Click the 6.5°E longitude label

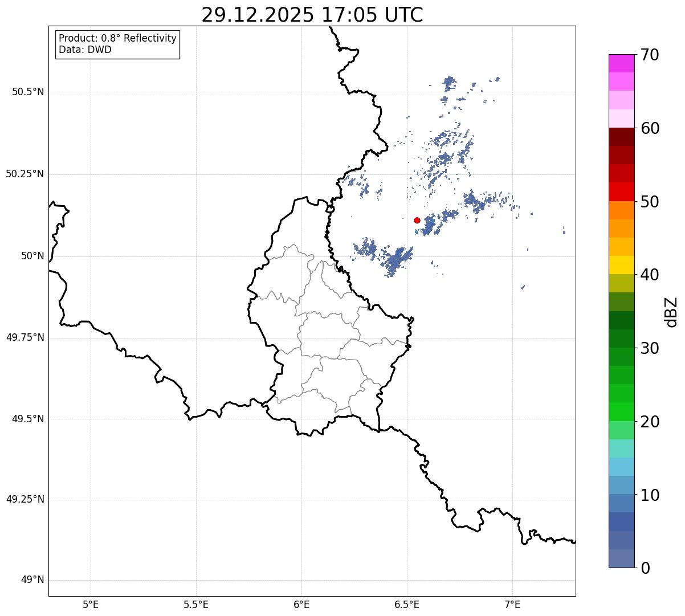[x=407, y=605]
